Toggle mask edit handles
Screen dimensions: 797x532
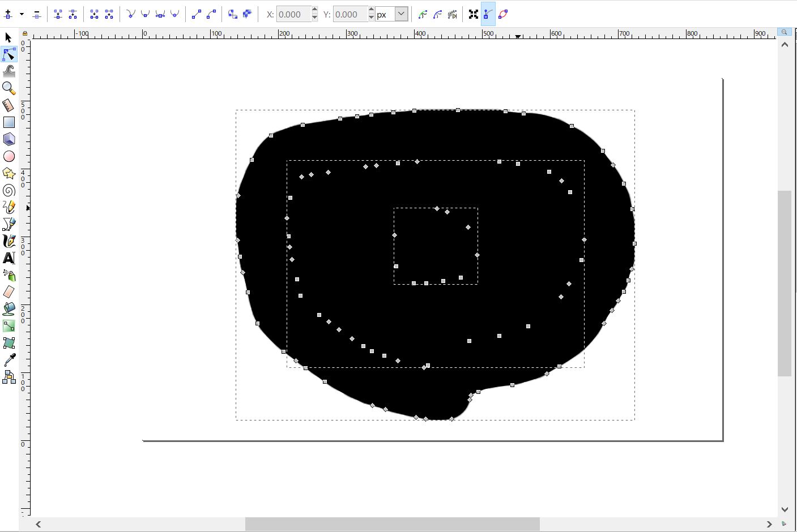(x=437, y=14)
